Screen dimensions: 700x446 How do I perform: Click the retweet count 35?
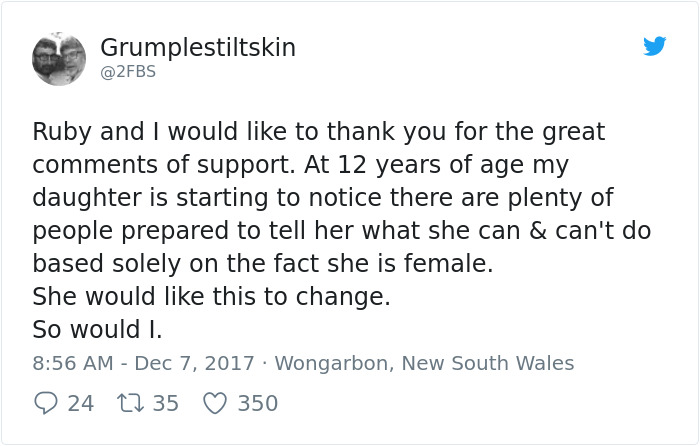click(x=166, y=403)
